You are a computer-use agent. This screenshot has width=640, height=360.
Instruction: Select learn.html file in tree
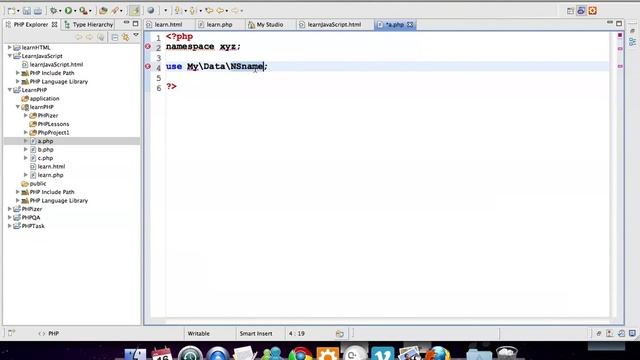[51, 167]
